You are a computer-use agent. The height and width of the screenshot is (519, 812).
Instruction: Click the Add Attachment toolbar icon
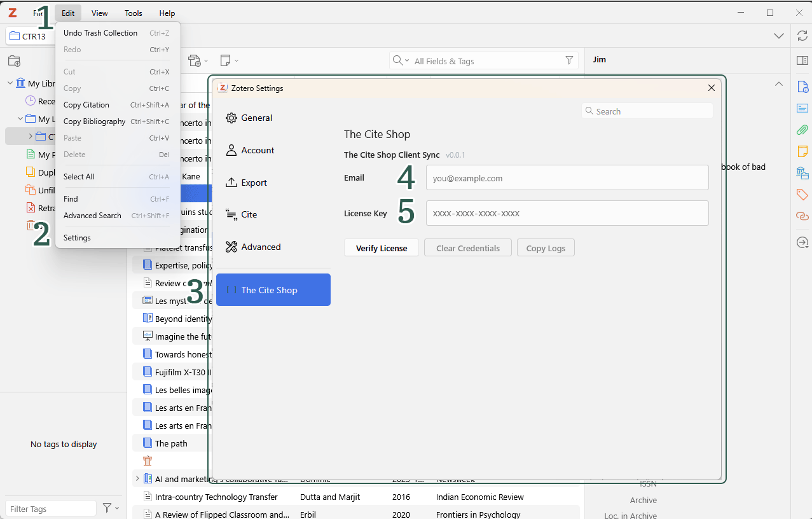195,60
